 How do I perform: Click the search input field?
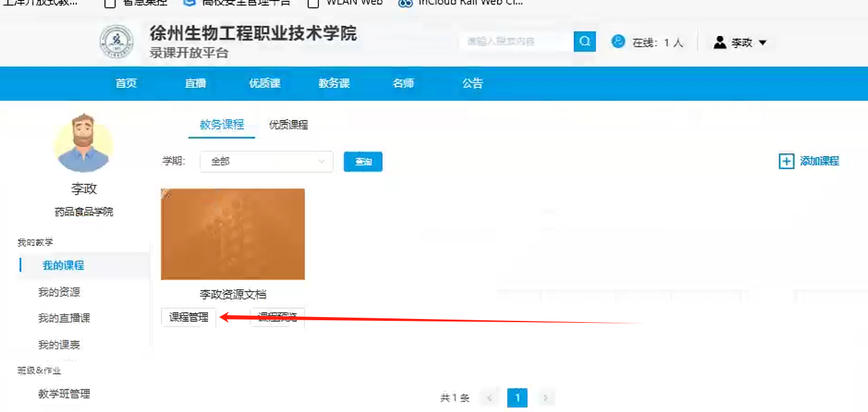pos(516,42)
